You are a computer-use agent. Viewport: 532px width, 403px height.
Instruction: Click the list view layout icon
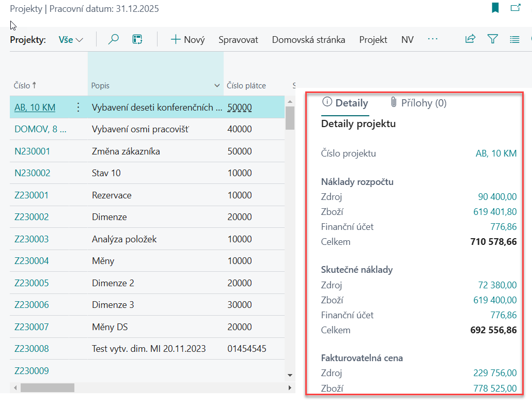[514, 39]
